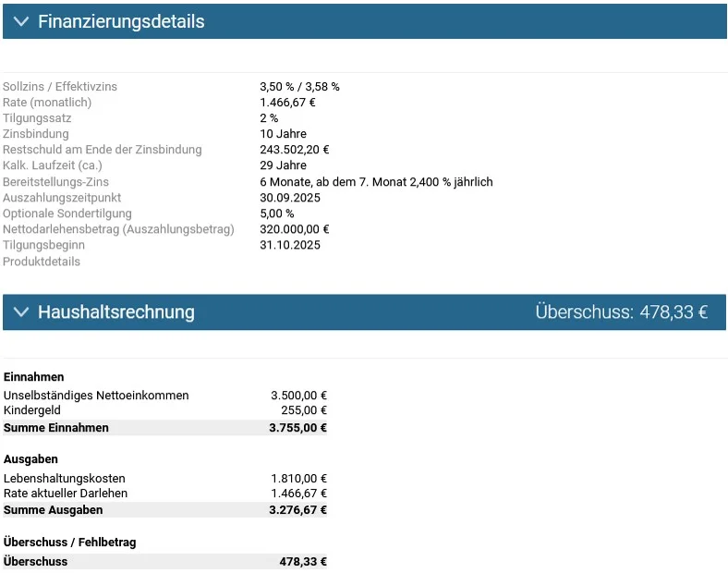Image resolution: width=728 pixels, height=573 pixels.
Task: Click the Lebenshaltungskosten row label
Action: [65, 479]
